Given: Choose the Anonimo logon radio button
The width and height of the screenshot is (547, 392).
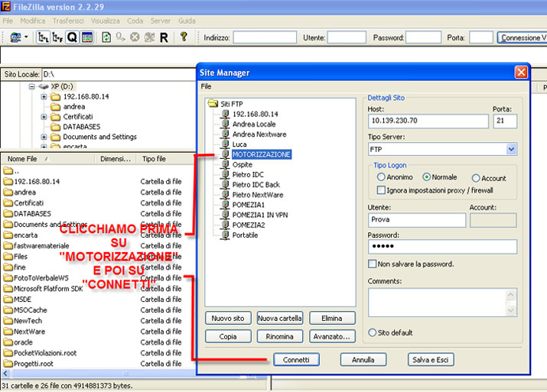Looking at the screenshot, I should (381, 177).
